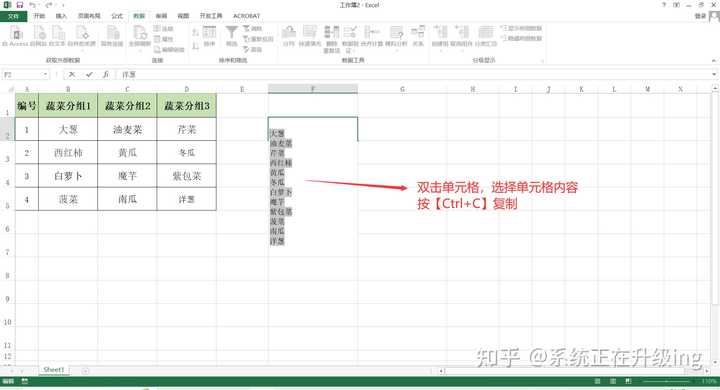The image size is (720, 390).
Task: Sort descending Z to A icon
Action: (195, 45)
